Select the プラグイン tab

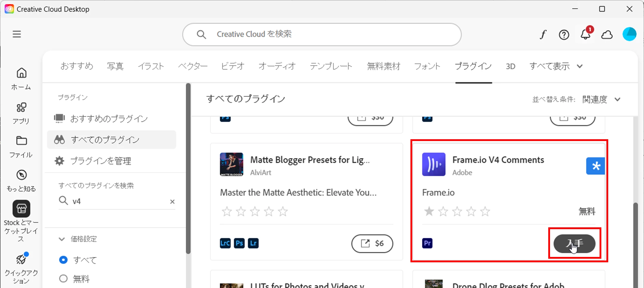tap(473, 66)
